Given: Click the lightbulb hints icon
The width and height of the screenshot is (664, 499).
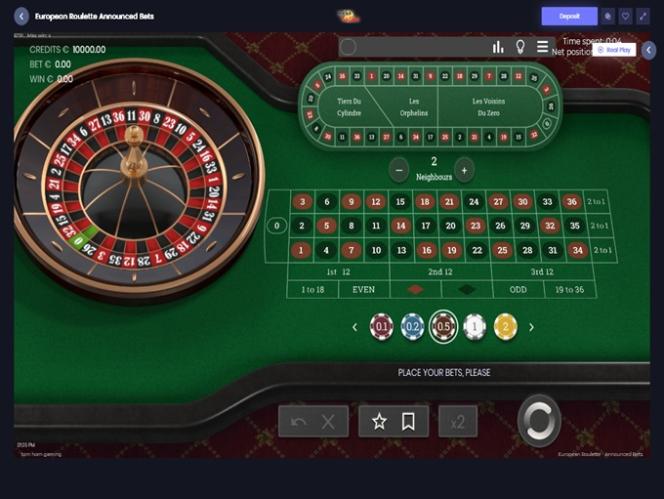Looking at the screenshot, I should tap(520, 47).
